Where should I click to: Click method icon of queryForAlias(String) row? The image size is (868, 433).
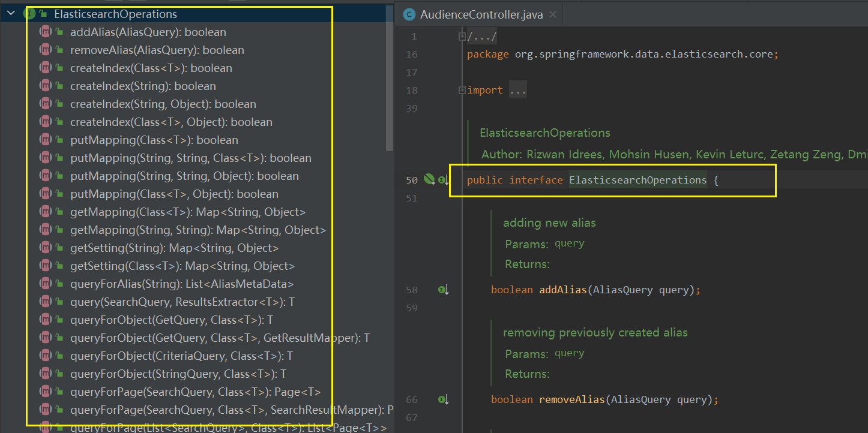tap(45, 284)
